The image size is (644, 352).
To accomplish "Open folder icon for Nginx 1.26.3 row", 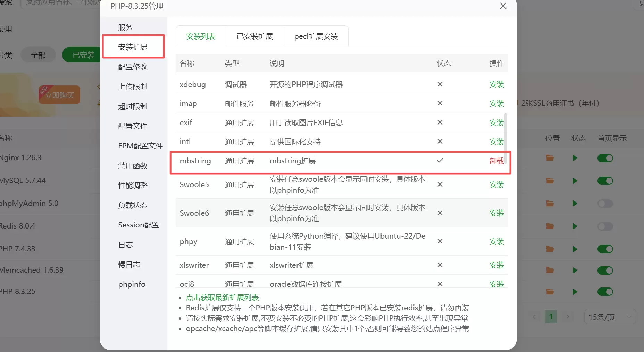I will (550, 158).
